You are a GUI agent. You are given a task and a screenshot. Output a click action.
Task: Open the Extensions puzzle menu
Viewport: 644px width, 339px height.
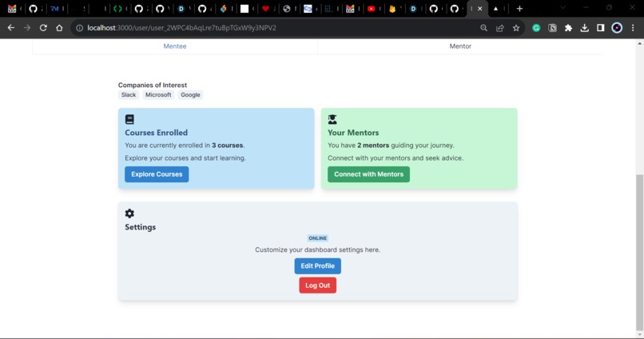pyautogui.click(x=568, y=28)
